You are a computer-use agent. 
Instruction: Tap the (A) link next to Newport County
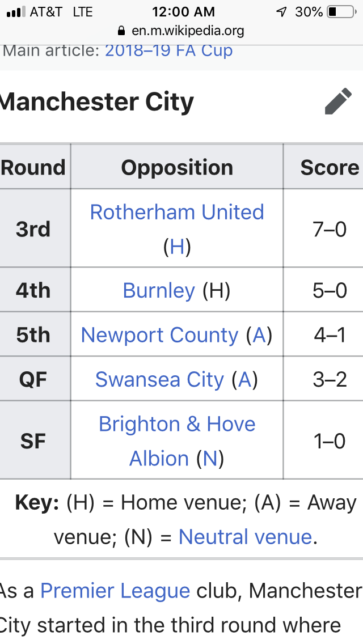(259, 335)
